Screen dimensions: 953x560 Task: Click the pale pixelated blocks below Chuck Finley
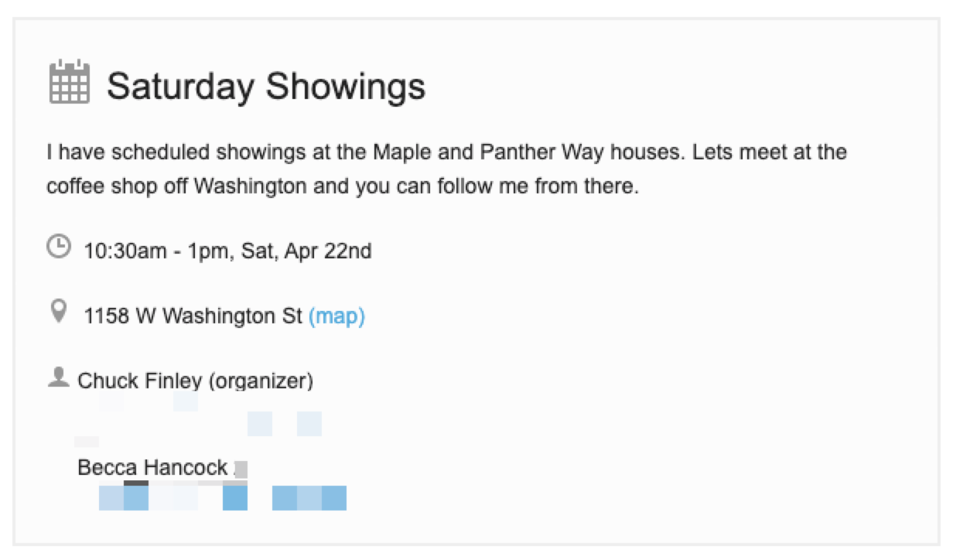pos(198,418)
